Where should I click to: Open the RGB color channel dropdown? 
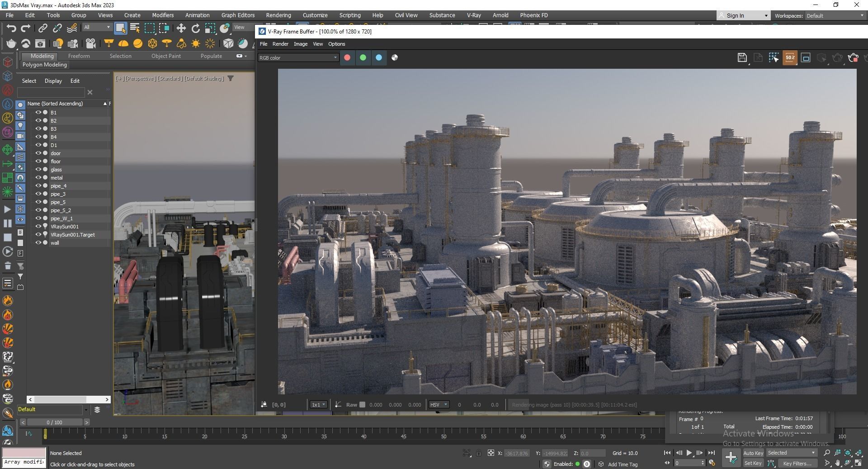(298, 57)
